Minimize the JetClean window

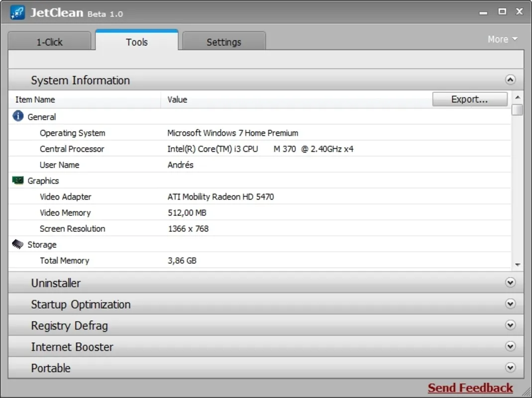(483, 12)
